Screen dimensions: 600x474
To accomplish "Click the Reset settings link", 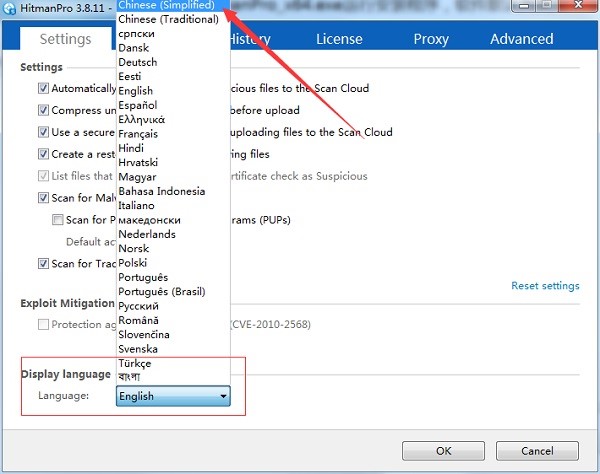I will (545, 286).
